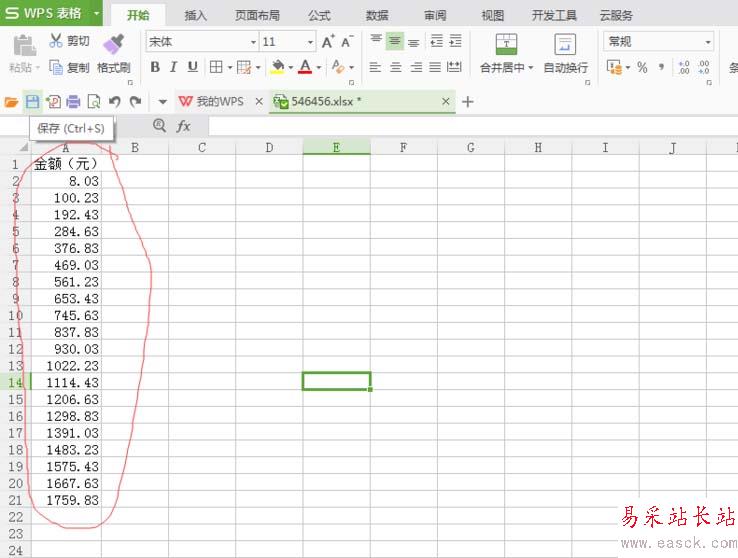Decrease decimal places icon
Viewport: 738px width, 558px height.
click(x=704, y=67)
